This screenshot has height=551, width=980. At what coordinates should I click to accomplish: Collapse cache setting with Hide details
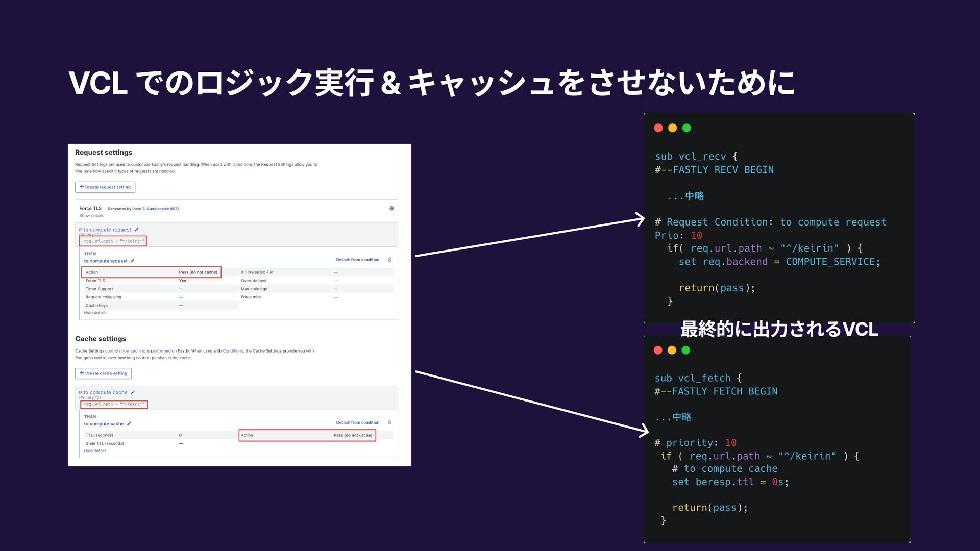95,450
